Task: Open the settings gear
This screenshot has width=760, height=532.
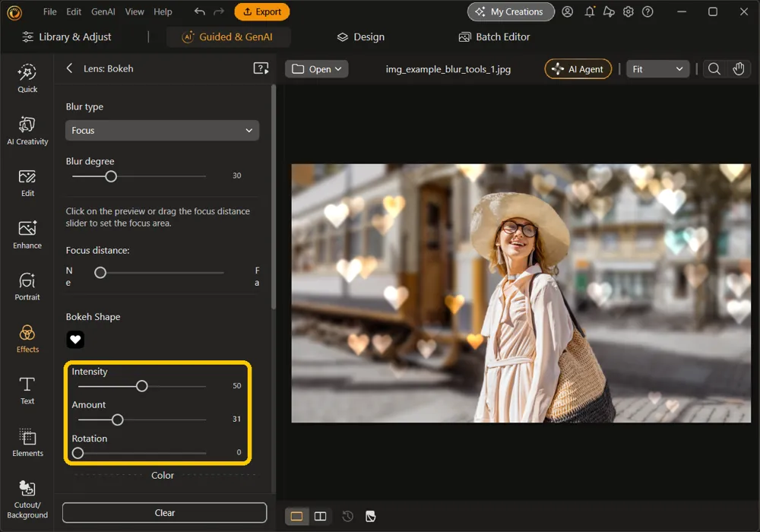Action: (629, 11)
